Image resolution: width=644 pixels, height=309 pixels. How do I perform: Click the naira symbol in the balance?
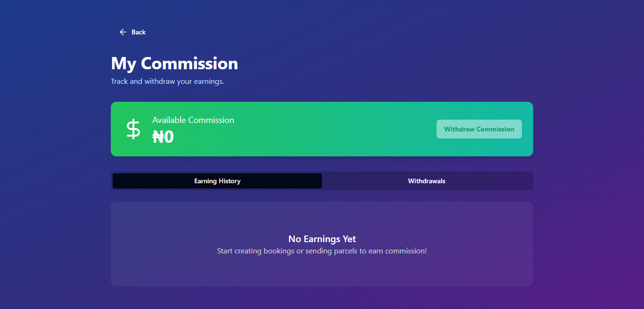(x=158, y=137)
